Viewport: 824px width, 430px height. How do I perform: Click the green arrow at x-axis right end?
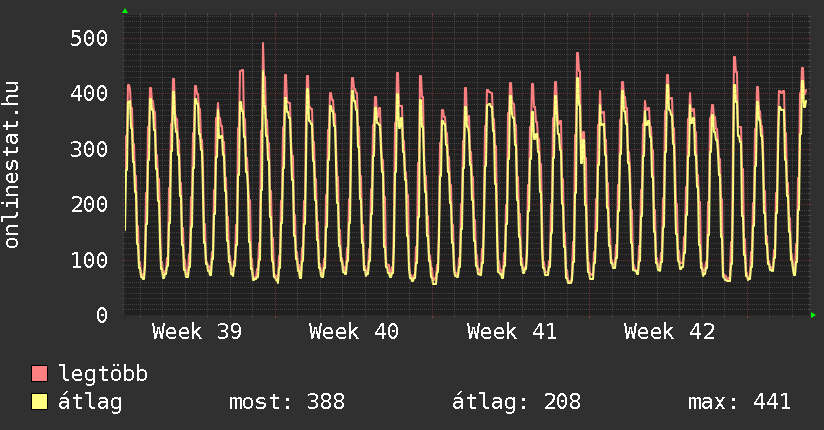[x=814, y=315]
